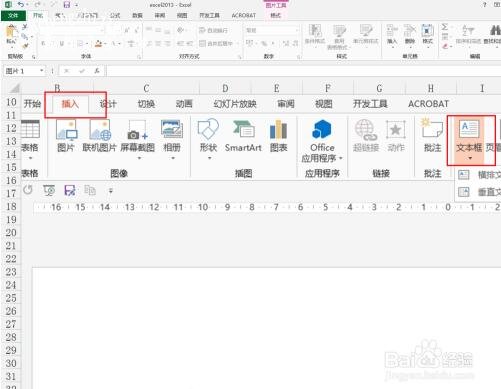Click the ? help icon in title bar
This screenshot has height=389, width=501.
point(485,5)
